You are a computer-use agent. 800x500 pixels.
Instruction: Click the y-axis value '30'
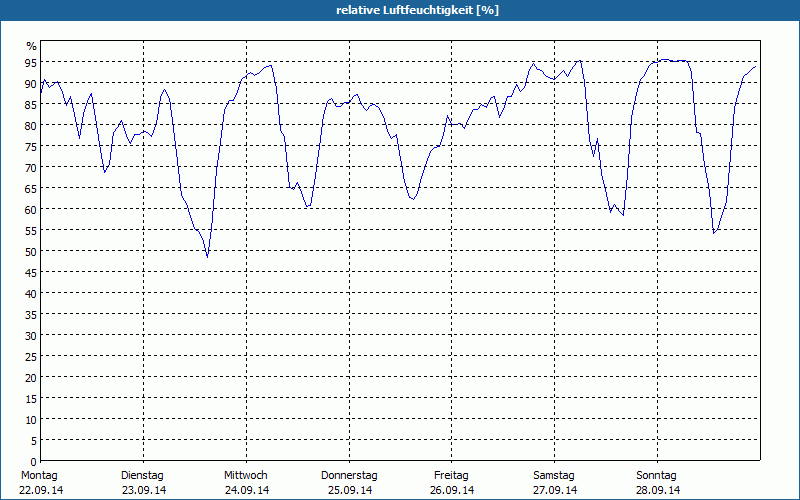(x=31, y=336)
